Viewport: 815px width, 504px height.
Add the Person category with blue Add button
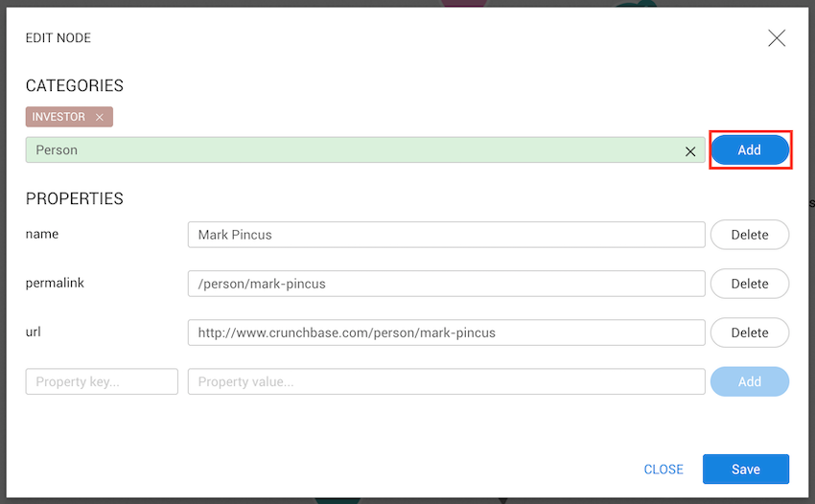(749, 150)
